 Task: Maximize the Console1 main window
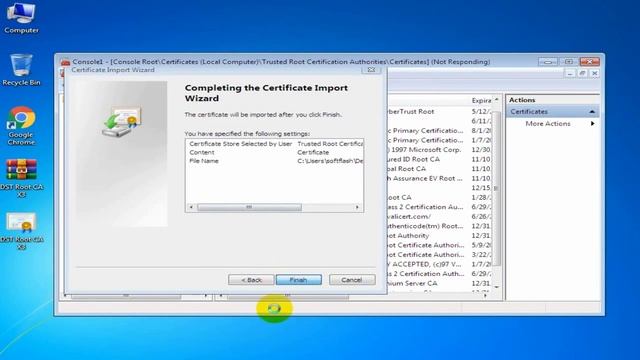click(x=569, y=62)
